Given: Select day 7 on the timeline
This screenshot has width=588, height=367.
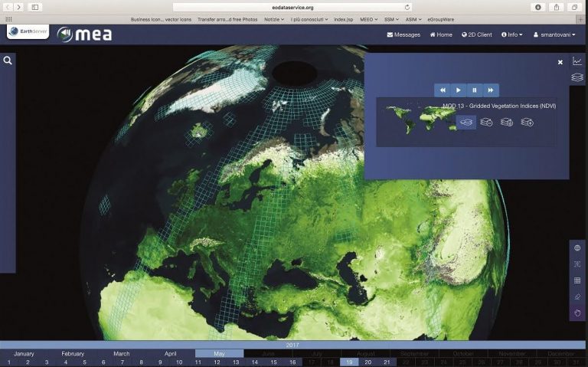Looking at the screenshot, I should pos(122,362).
